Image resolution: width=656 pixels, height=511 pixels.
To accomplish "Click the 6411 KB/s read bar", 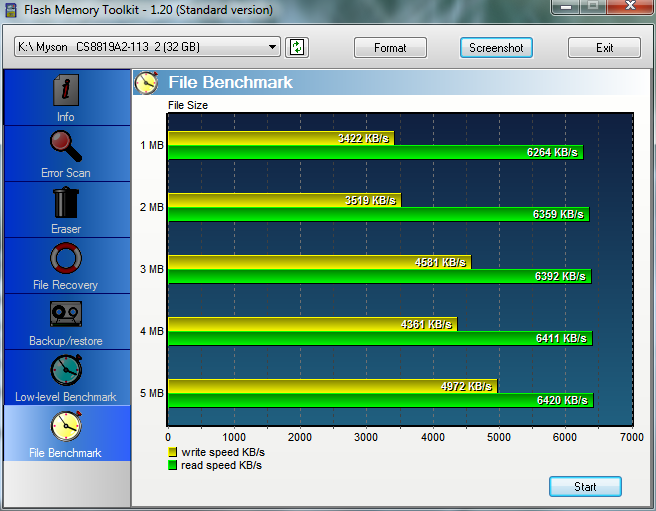I will [380, 338].
